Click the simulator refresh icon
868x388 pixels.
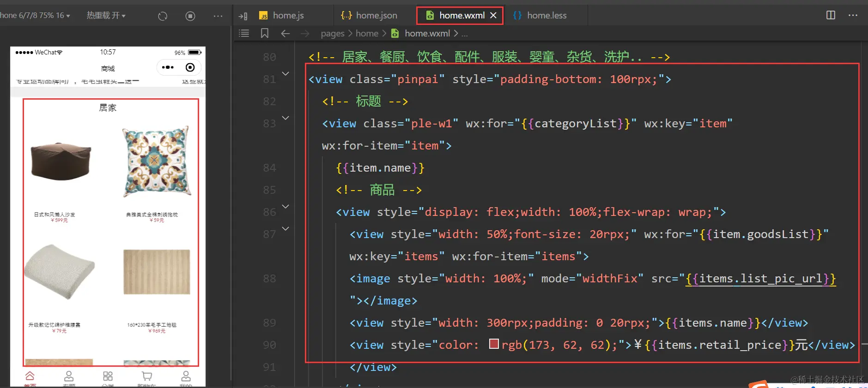[x=163, y=16]
